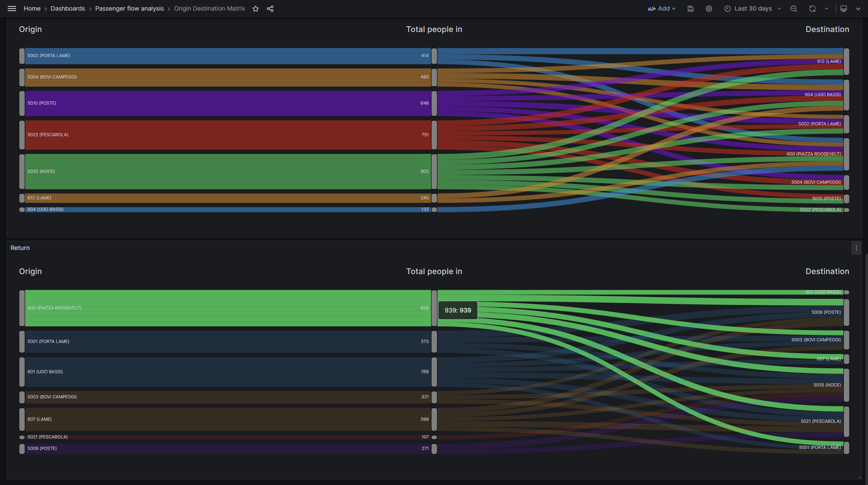Go to Home breadcrumb

pyautogui.click(x=32, y=9)
